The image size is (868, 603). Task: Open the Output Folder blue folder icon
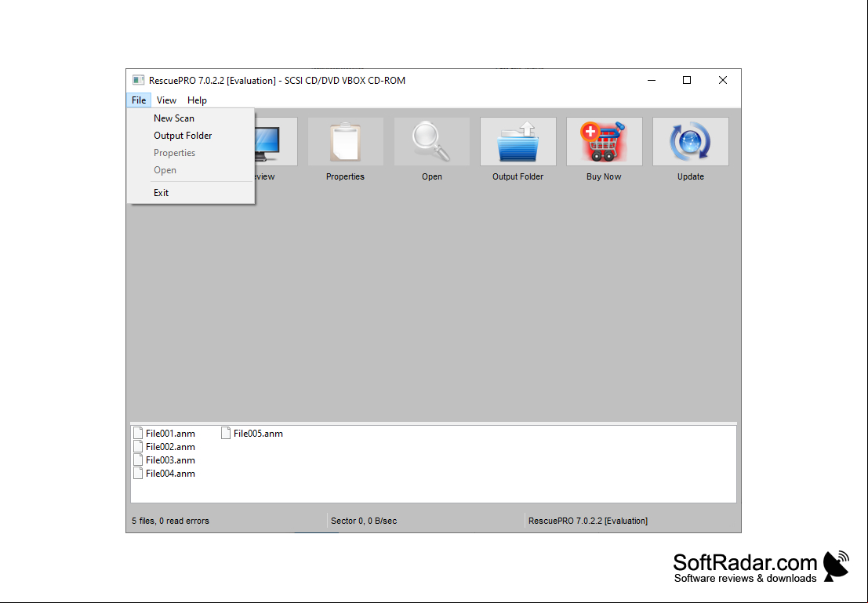(x=518, y=141)
